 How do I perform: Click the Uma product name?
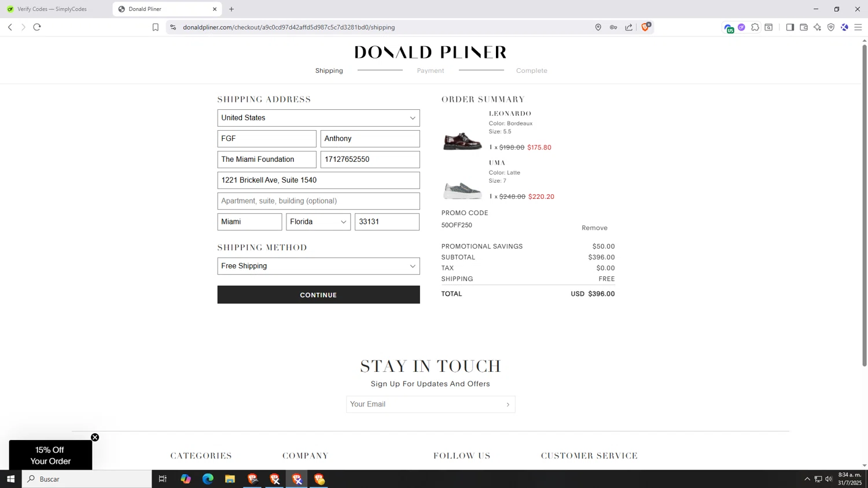[x=497, y=163]
